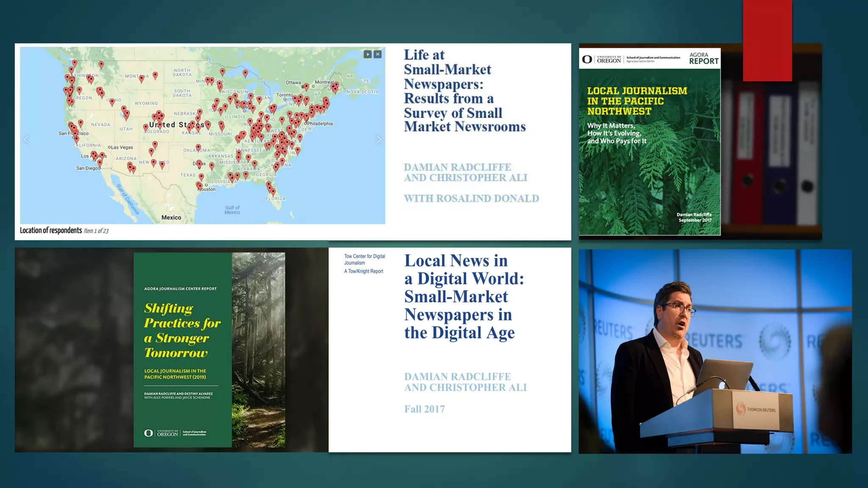Screen dimensions: 868x488
Task: Click the map pin near Ottawa
Action: coord(306,86)
